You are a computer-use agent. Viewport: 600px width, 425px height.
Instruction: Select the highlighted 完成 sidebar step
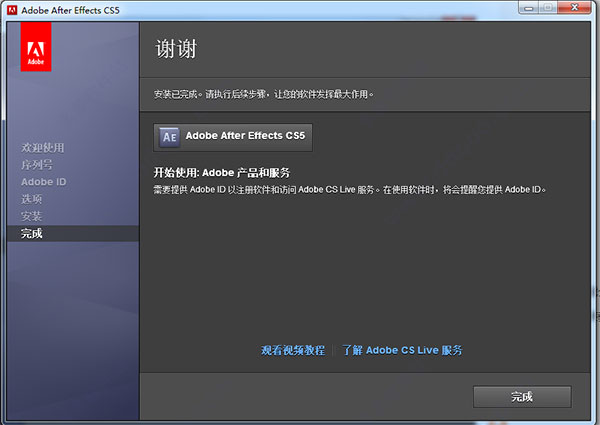click(x=73, y=233)
